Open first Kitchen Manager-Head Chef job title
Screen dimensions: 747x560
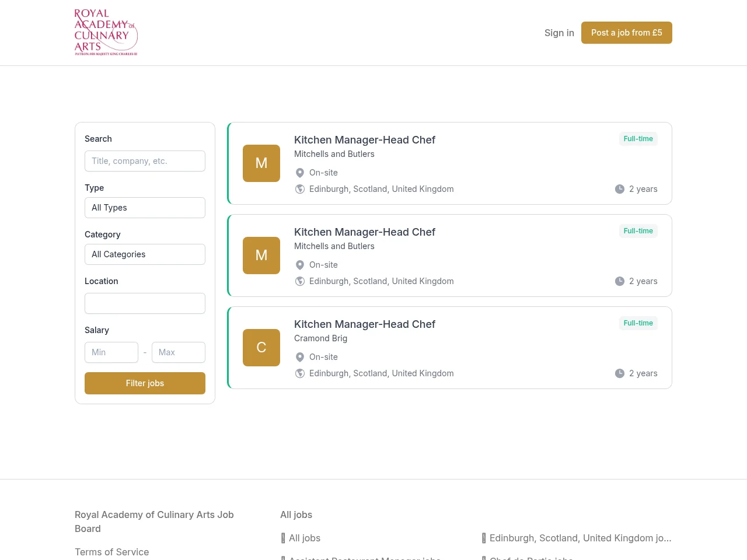tap(365, 140)
